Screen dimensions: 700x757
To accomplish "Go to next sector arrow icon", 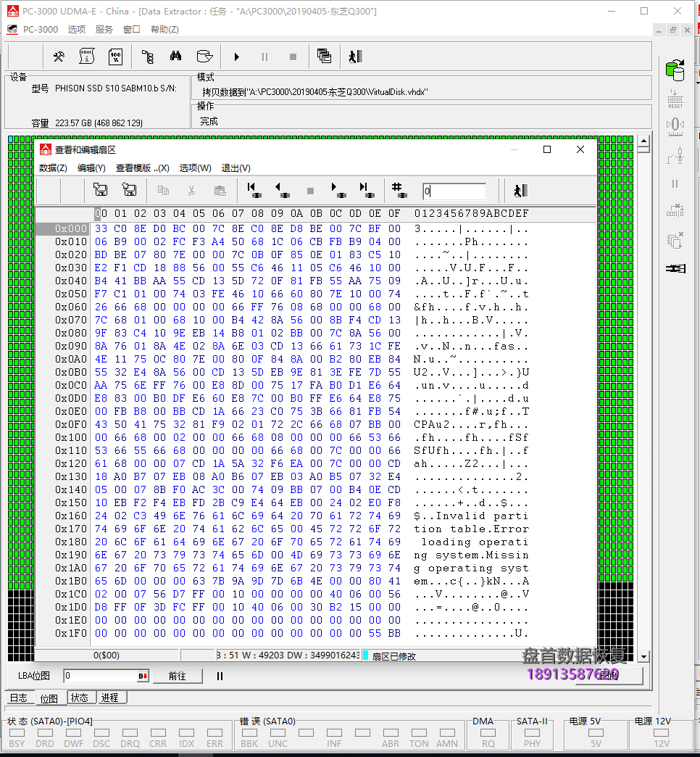I will [338, 190].
